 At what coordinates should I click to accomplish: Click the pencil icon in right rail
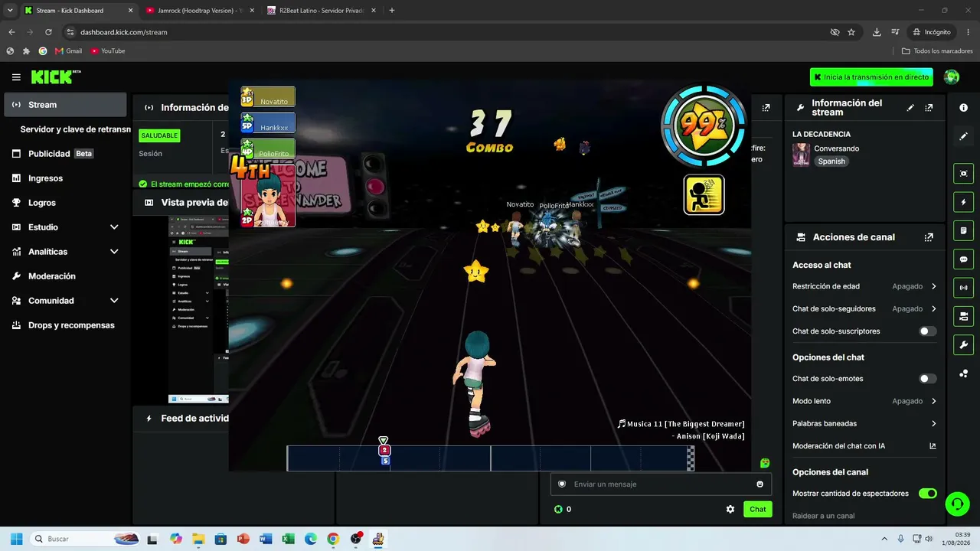(x=963, y=136)
